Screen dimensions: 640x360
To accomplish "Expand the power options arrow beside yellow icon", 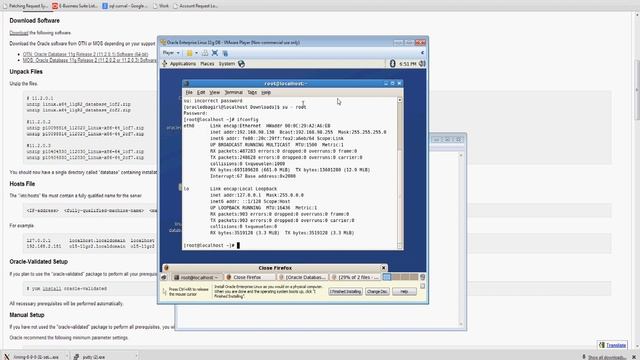I will pyautogui.click(x=196, y=53).
